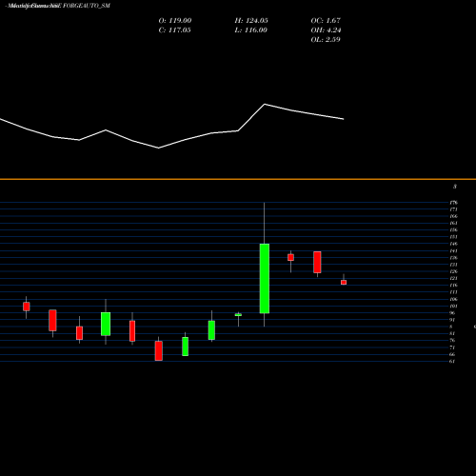
Task: Click the 111 price axis label
Action: [453, 292]
